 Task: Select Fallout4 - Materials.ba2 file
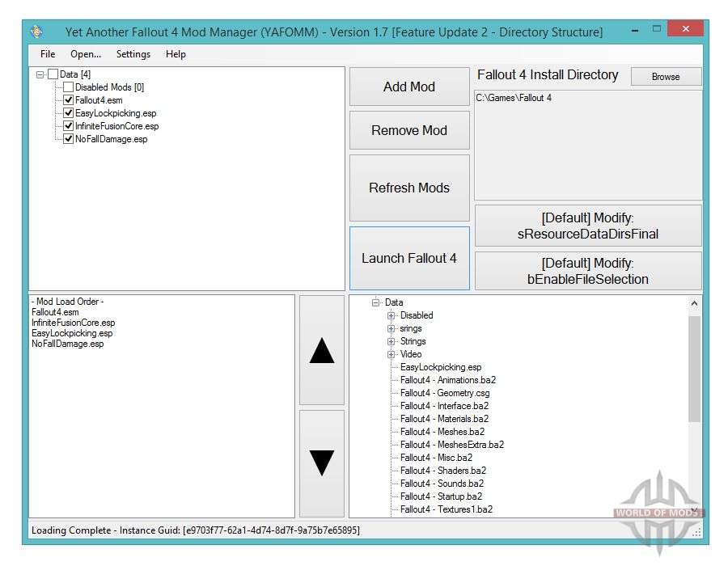[x=444, y=420]
